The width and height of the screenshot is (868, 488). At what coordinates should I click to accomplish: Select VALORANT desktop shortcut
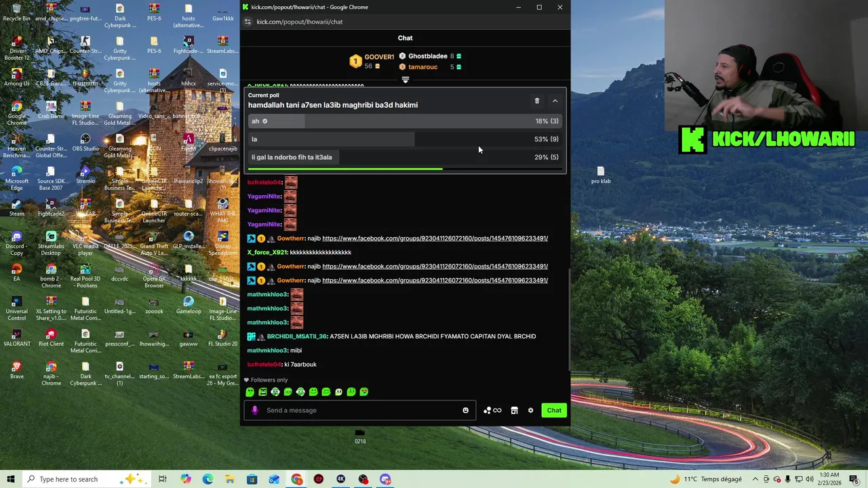point(16,338)
